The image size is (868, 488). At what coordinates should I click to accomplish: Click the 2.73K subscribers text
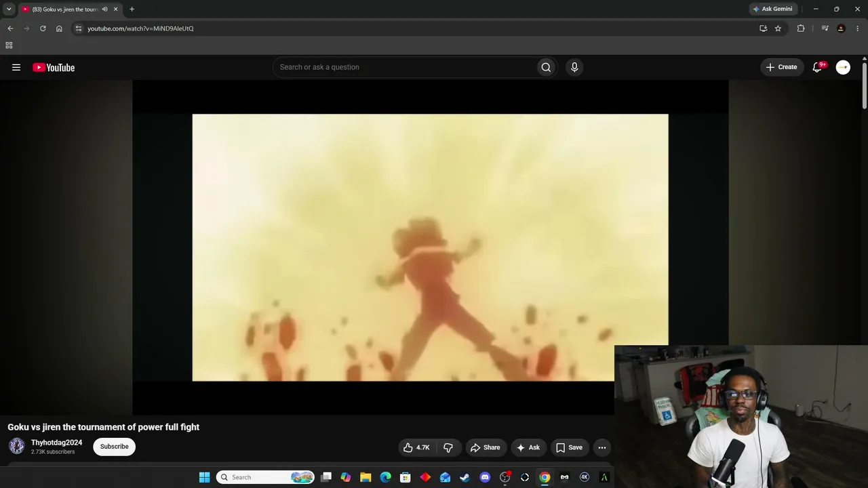pos(53,452)
